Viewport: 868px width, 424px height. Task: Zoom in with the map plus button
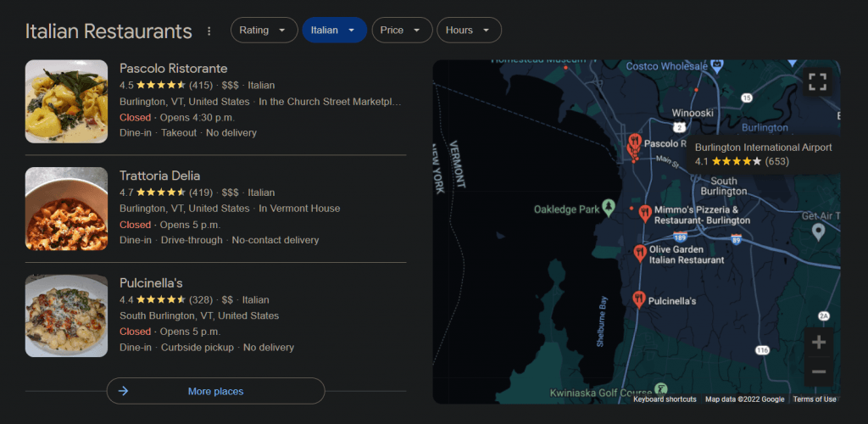(x=819, y=343)
